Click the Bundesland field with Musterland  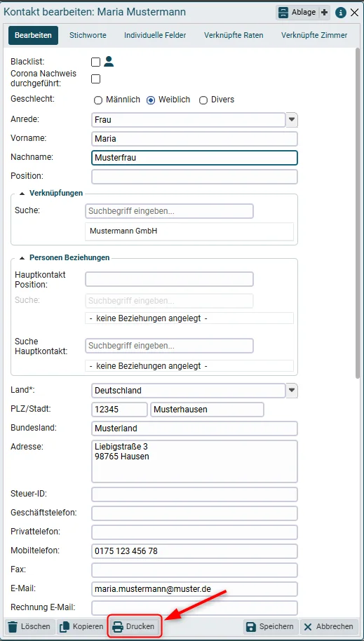click(x=195, y=429)
